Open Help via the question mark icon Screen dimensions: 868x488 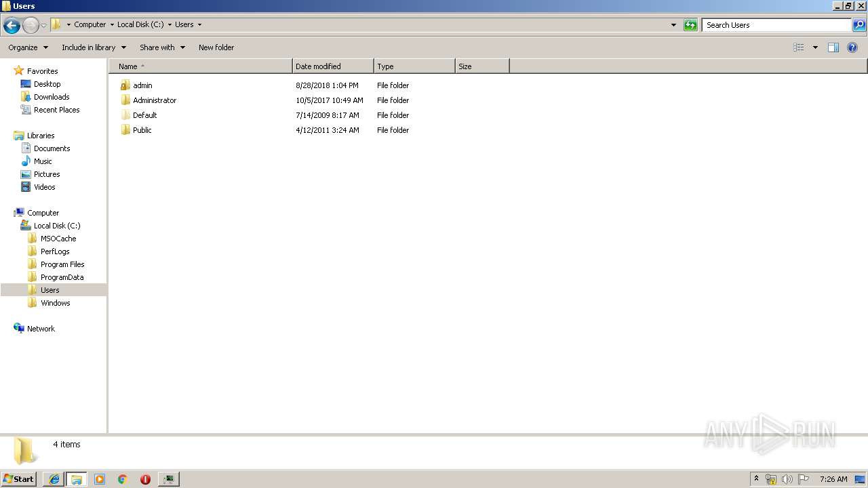(x=853, y=47)
